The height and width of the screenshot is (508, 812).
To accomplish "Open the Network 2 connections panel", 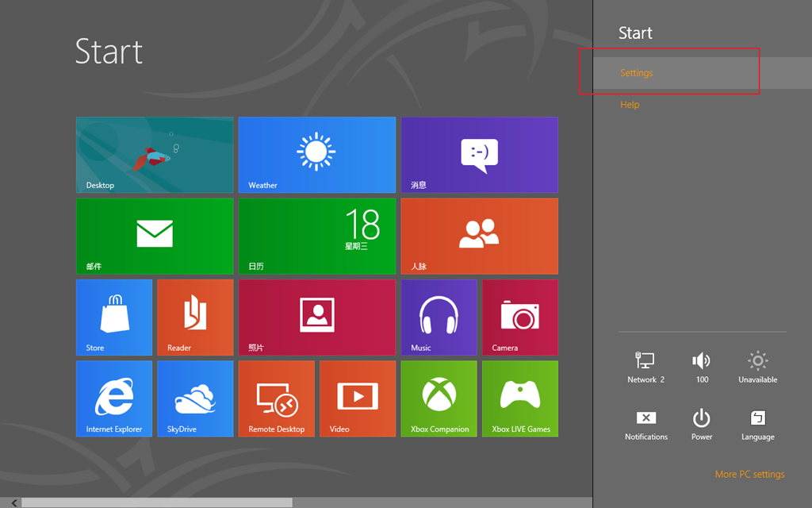I will click(645, 368).
